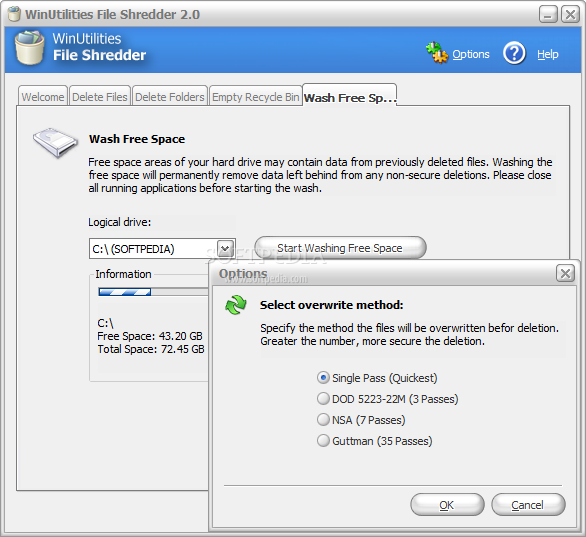The width and height of the screenshot is (586, 537).
Task: Click the C:\ (SOFTPEDIA) drive field
Action: 162,249
